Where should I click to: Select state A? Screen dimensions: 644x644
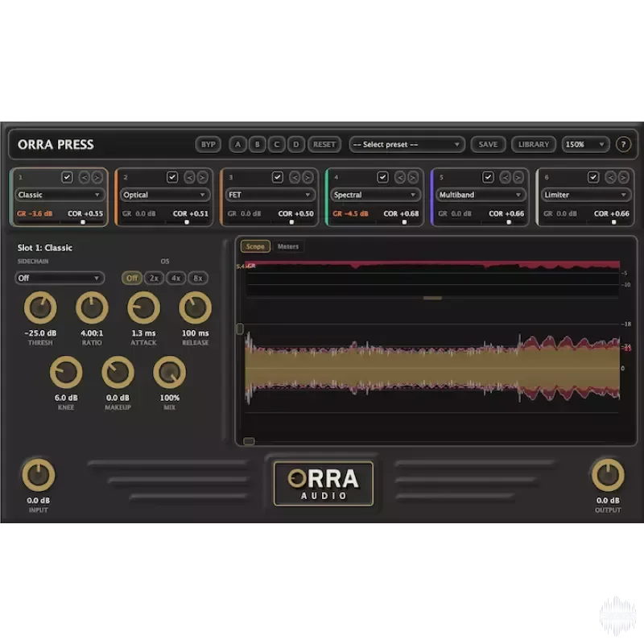[237, 145]
